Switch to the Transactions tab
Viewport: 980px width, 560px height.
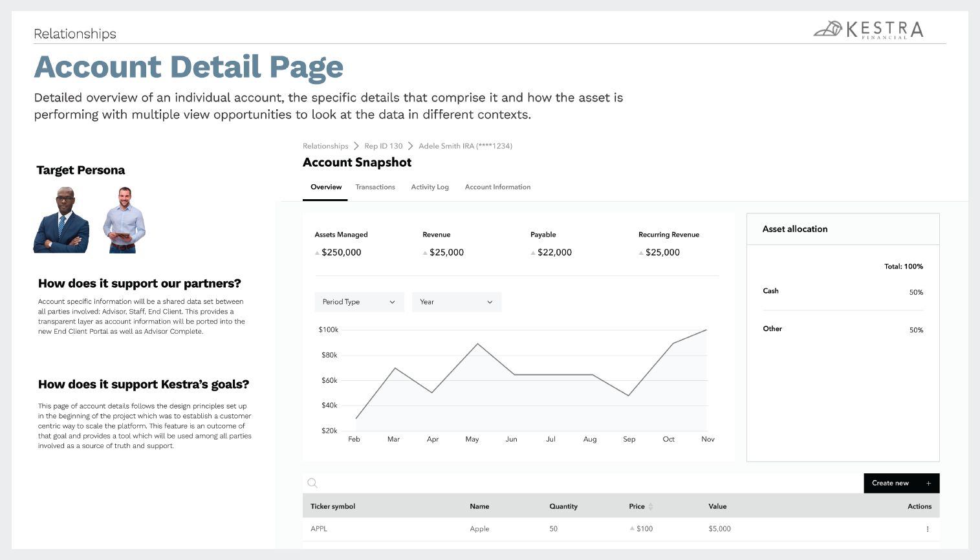pyautogui.click(x=375, y=187)
